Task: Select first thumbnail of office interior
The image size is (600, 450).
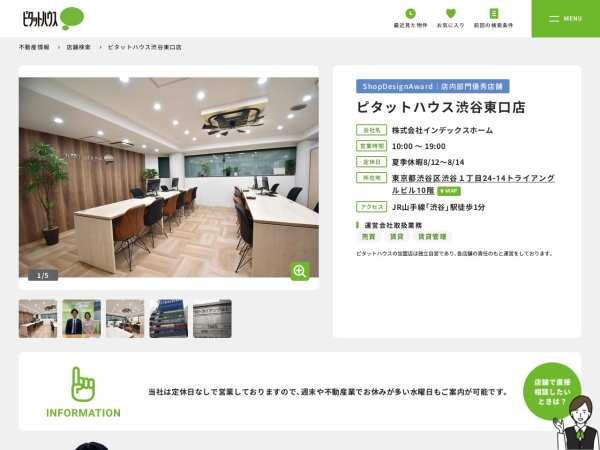Action: click(38, 318)
